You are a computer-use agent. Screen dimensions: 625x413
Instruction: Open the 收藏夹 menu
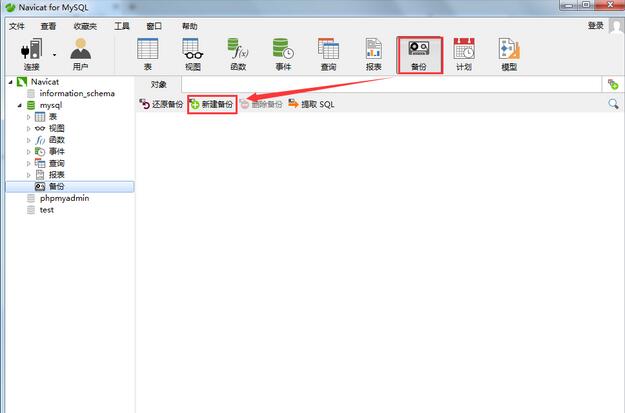(85, 26)
